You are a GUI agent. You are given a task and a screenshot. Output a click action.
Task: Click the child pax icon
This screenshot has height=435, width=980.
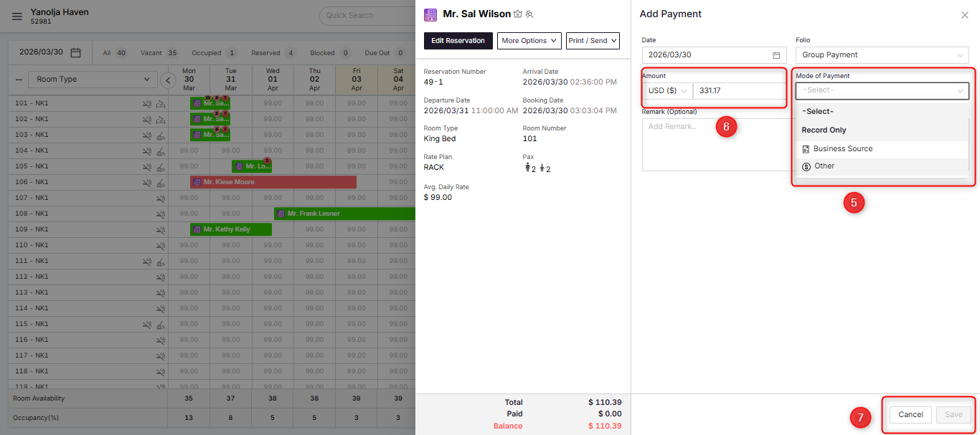point(542,168)
